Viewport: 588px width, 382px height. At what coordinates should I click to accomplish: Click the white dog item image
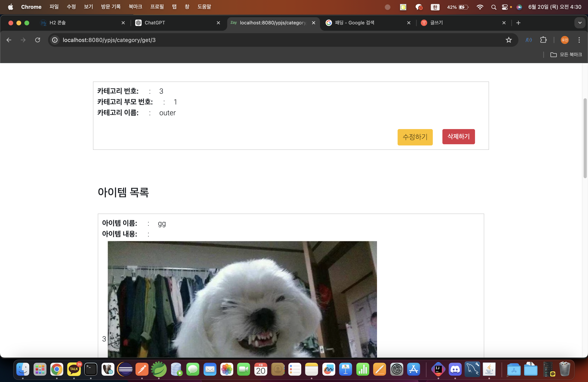242,299
